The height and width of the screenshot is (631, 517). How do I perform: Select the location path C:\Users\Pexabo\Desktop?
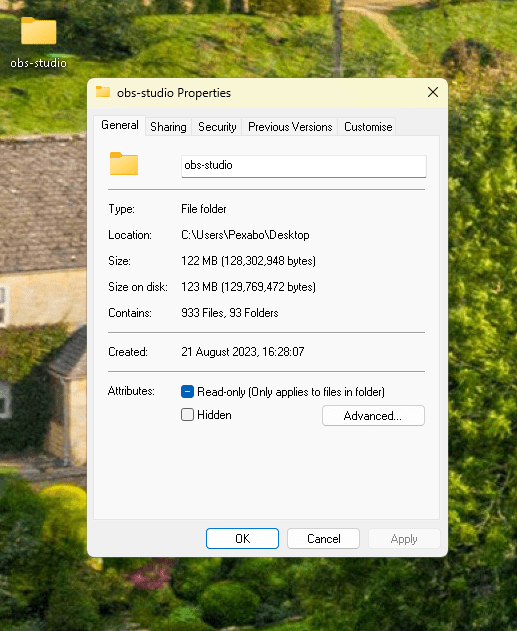pos(245,235)
